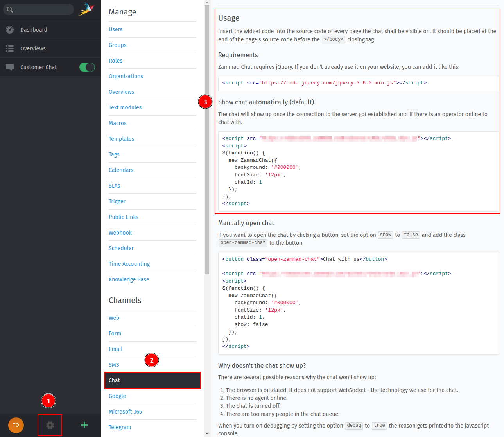Click the Customer Chat bubble icon
This screenshot has width=504, height=437.
tap(10, 67)
